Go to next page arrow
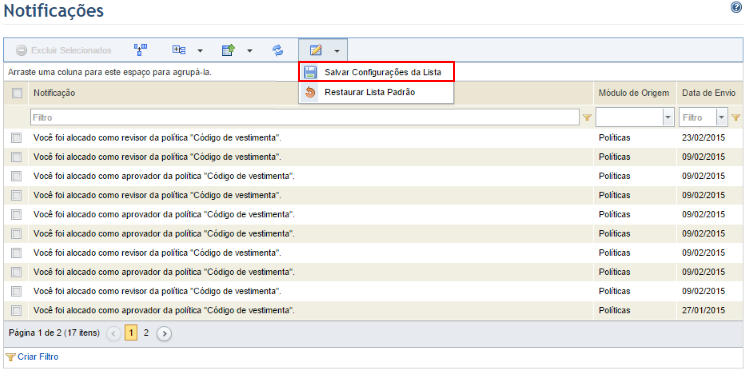This screenshot has height=371, width=746. [164, 334]
